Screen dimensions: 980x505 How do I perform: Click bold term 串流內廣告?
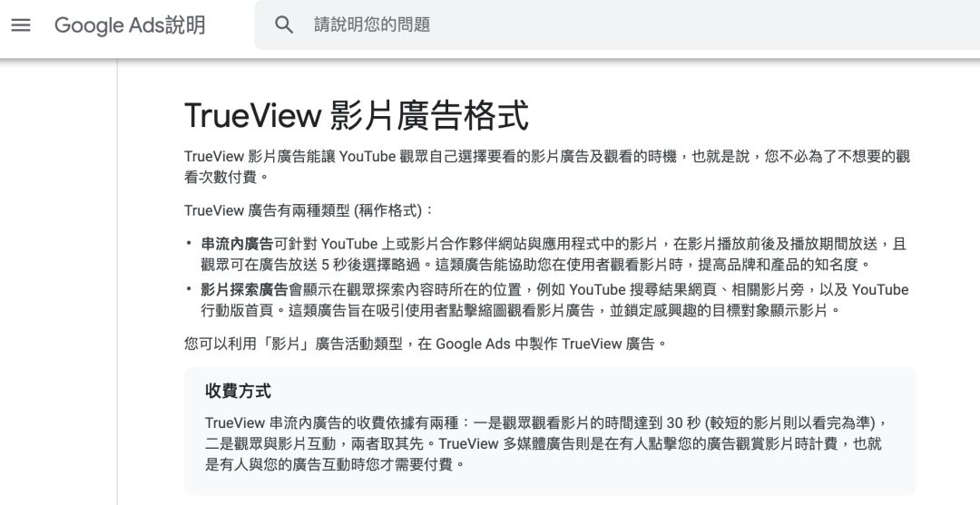coord(237,244)
